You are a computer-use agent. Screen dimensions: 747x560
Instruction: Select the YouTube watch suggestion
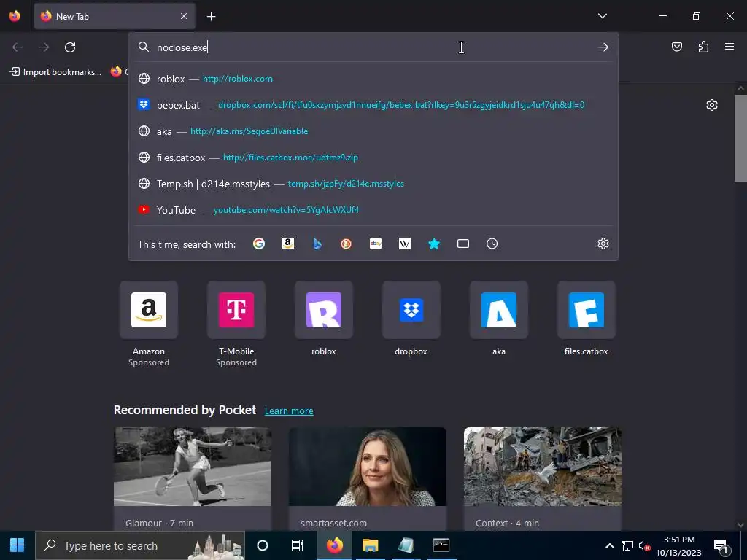click(x=373, y=209)
